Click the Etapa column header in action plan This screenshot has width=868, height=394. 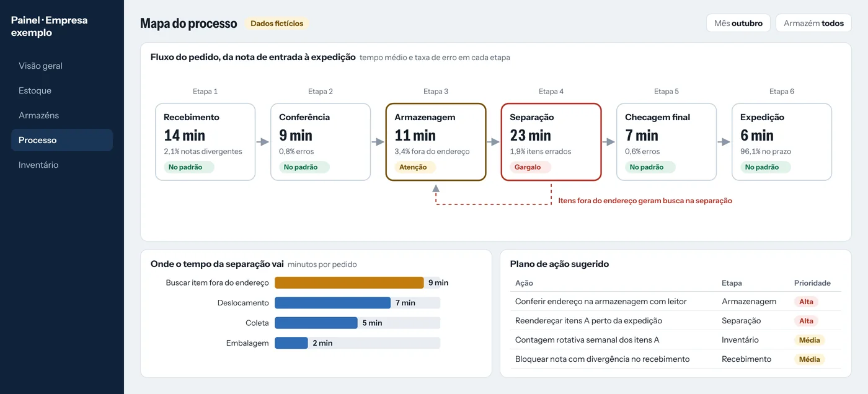(x=732, y=283)
